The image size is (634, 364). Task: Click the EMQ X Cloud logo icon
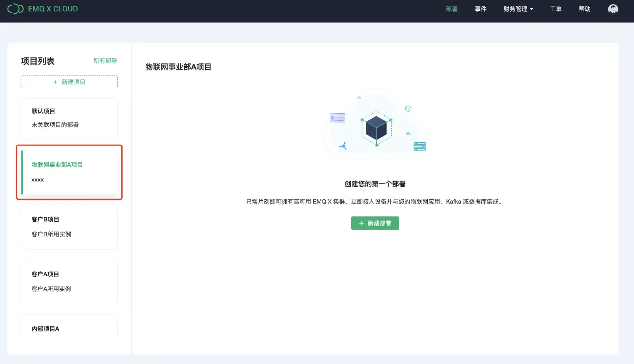point(15,8)
